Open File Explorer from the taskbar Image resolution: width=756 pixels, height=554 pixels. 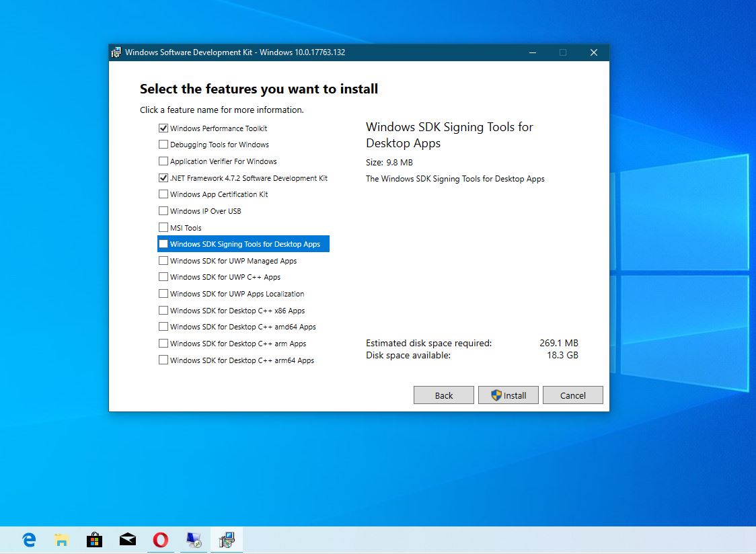pyautogui.click(x=61, y=539)
